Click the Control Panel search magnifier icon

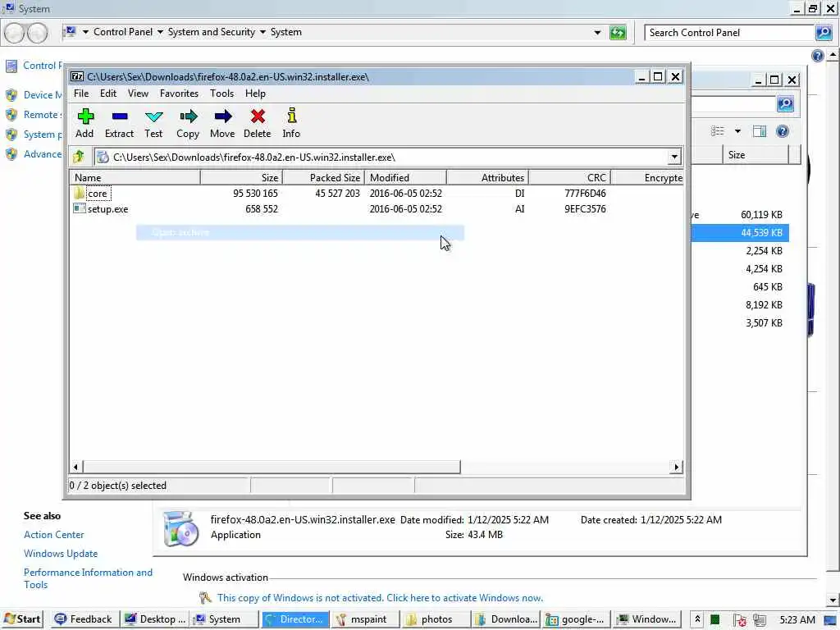[824, 33]
